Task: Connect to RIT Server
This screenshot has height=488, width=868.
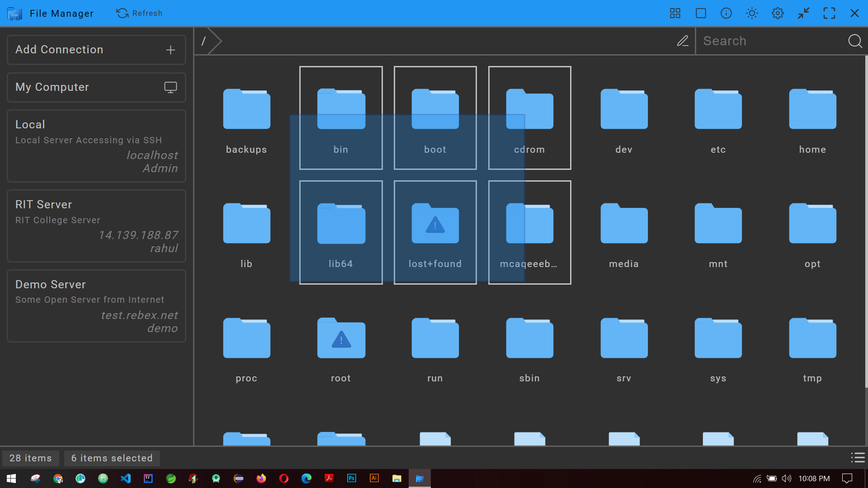Action: 96,225
